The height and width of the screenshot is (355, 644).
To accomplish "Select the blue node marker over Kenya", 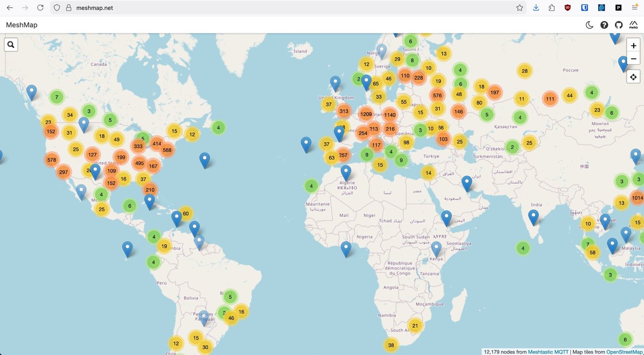I will pyautogui.click(x=436, y=250).
